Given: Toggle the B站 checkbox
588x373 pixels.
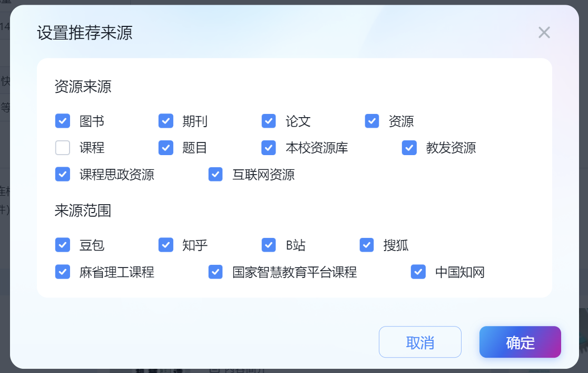Looking at the screenshot, I should pos(269,245).
